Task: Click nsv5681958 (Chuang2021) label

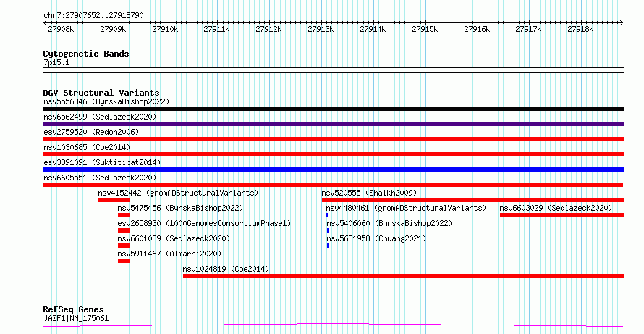Action: [x=376, y=238]
